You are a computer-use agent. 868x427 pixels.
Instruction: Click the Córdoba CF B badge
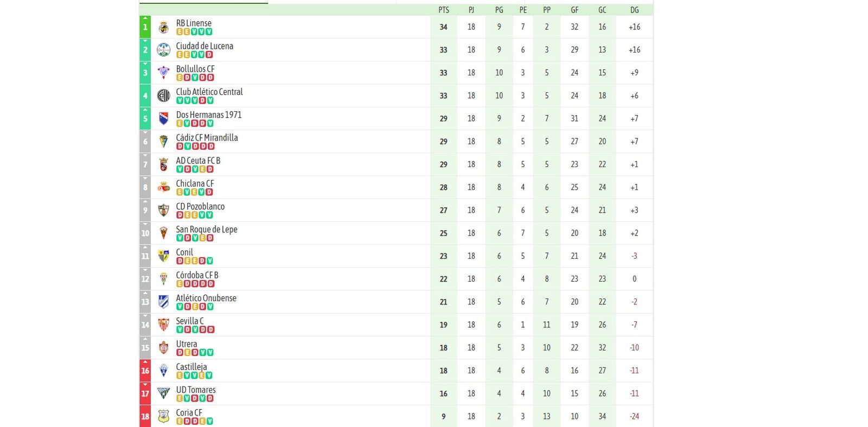[164, 279]
